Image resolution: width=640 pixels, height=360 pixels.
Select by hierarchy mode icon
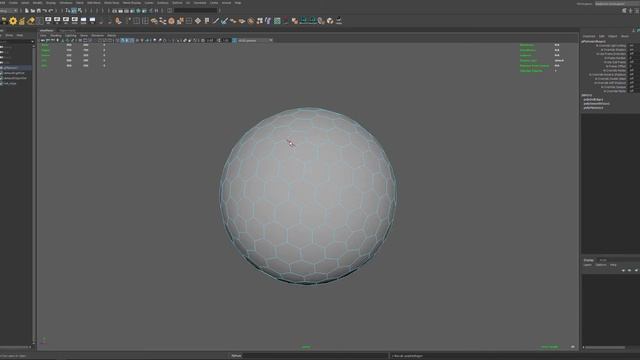pyautogui.click(x=68, y=11)
